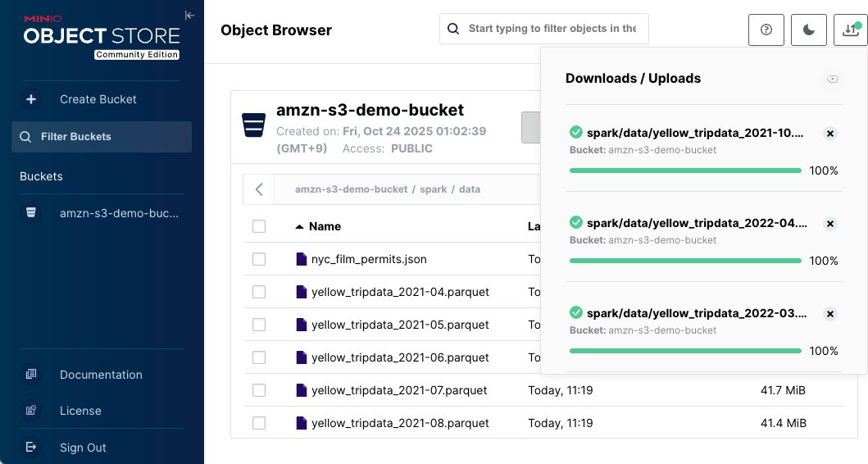
Task: Click the Filter Buckets search field
Action: [x=102, y=137]
